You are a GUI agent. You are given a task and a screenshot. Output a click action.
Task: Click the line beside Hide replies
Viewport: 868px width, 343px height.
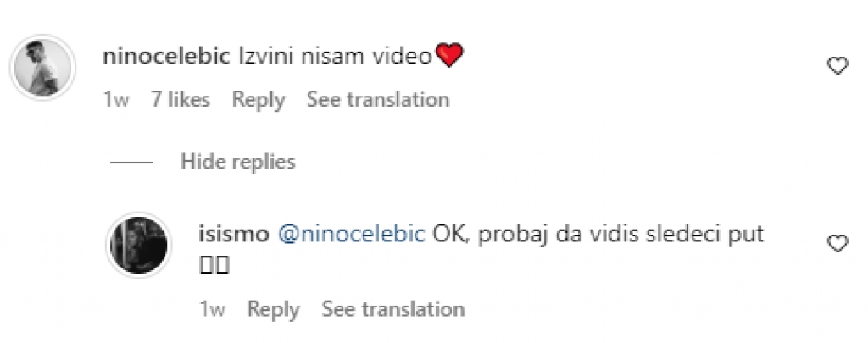pos(131,162)
